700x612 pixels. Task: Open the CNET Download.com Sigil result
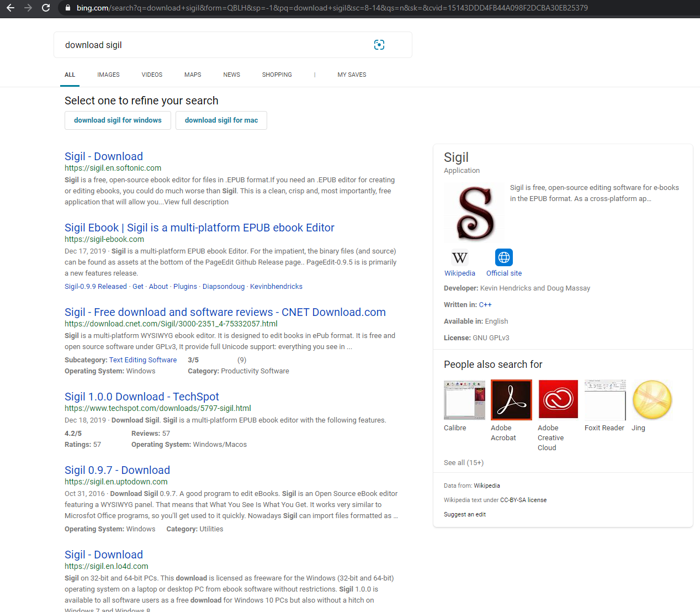point(225,312)
